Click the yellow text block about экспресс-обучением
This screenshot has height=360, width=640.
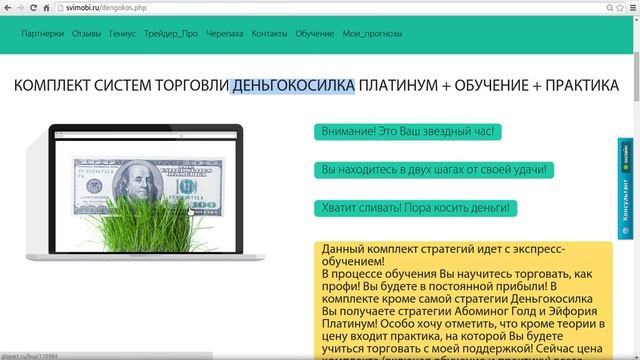pyautogui.click(x=463, y=301)
